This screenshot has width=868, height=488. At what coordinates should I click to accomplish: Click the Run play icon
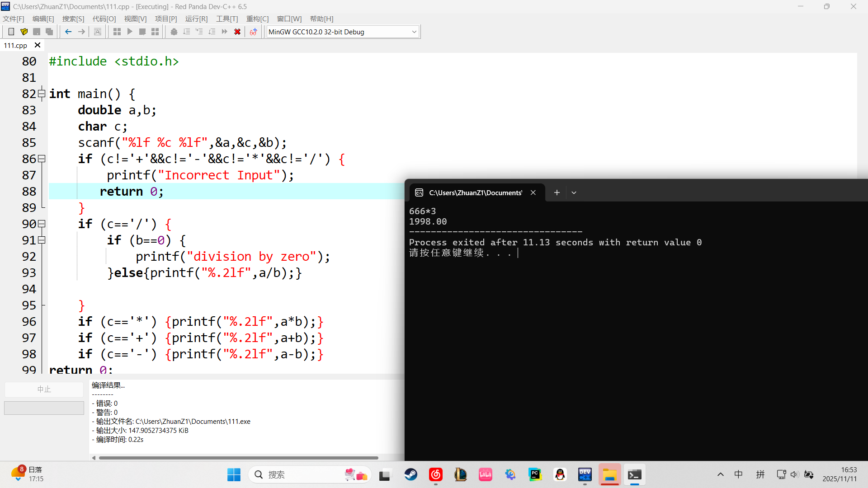(130, 32)
